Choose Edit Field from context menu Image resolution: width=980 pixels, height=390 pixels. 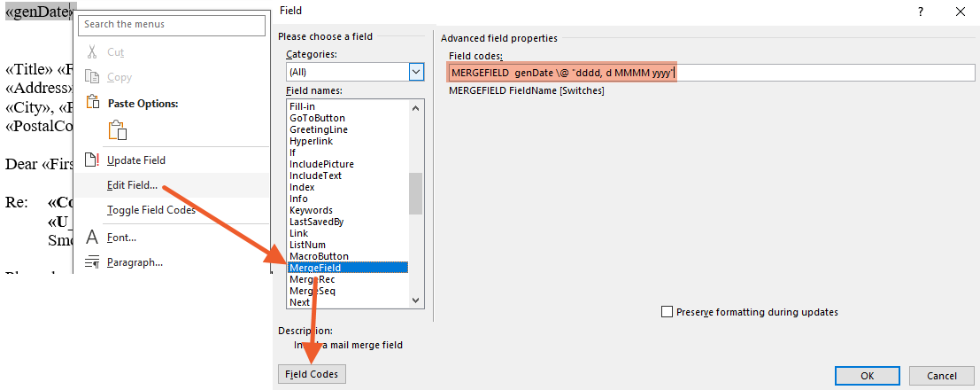132,185
